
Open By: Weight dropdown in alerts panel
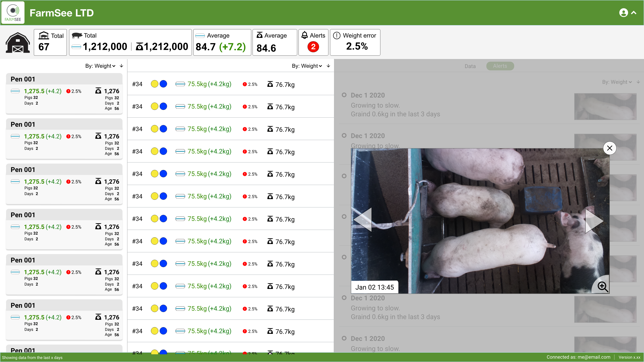coord(617,82)
